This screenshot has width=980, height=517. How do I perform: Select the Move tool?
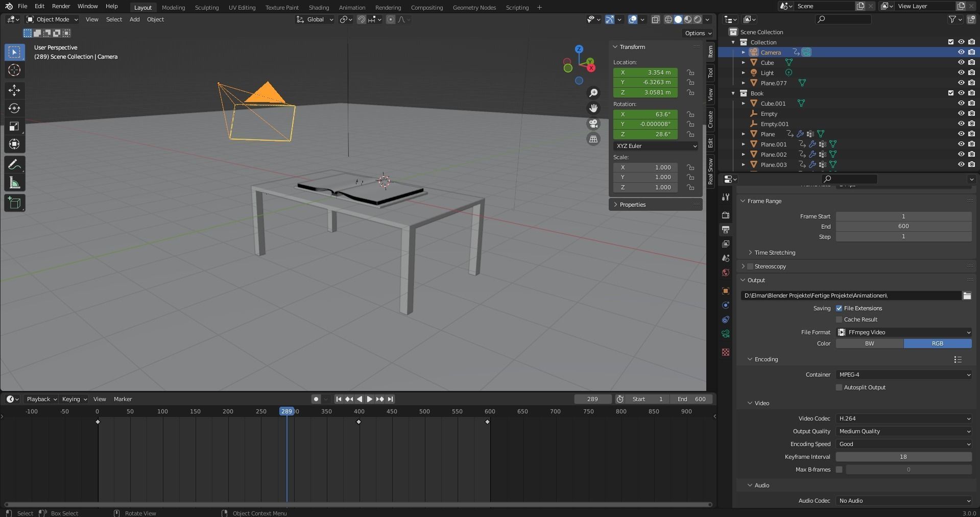tap(14, 90)
